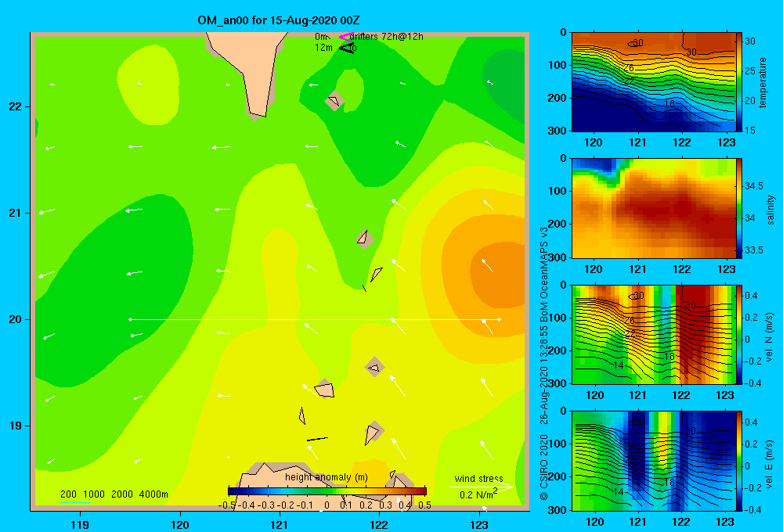The width and height of the screenshot is (783, 532).
Task: Click the 14 contour label in vel. N panel
Action: pos(619,365)
